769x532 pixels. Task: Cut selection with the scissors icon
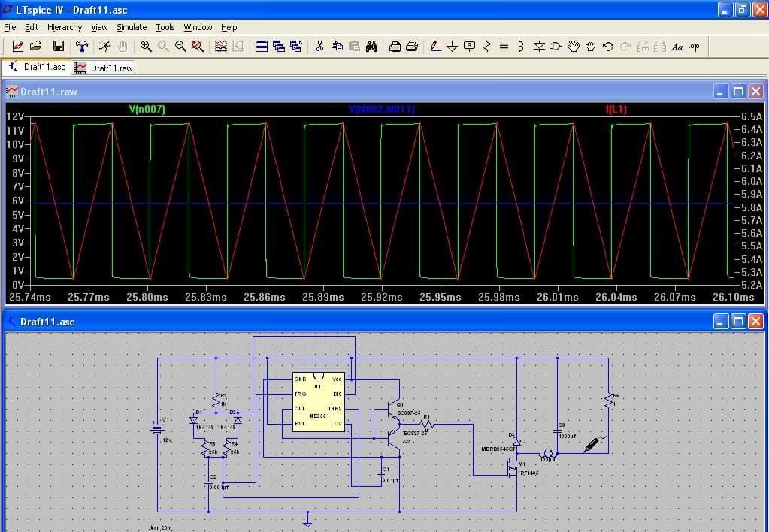[x=319, y=47]
